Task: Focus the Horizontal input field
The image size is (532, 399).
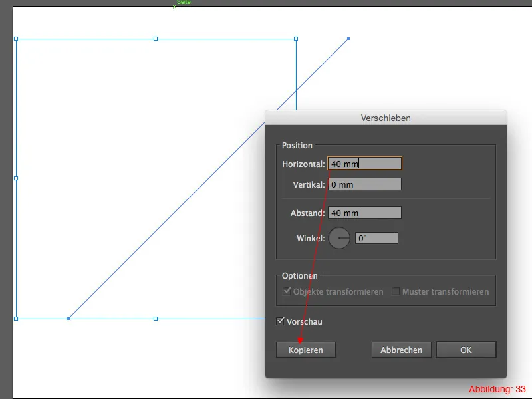Action: [364, 164]
